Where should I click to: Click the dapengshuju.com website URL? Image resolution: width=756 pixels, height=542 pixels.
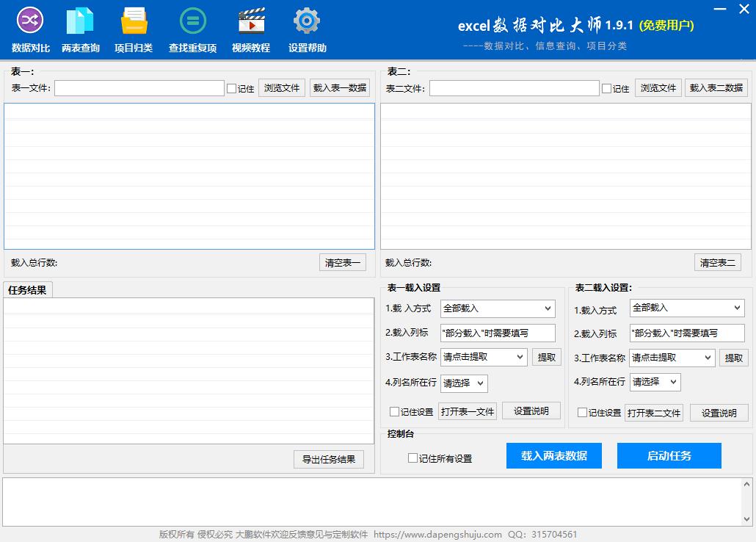pos(437,534)
